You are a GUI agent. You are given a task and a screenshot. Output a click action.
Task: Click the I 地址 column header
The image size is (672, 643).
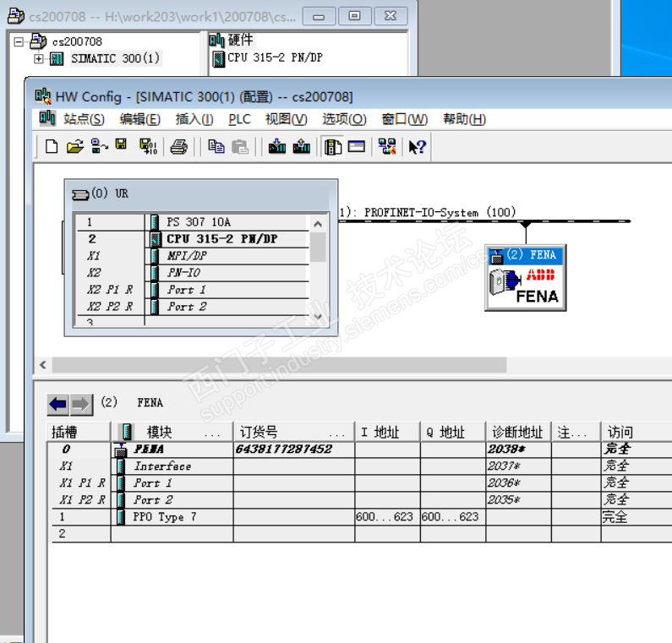coord(387,432)
